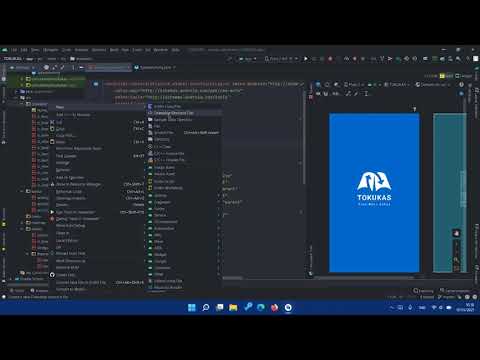480x360 pixels.
Task: Choose Paste in the context menu
Action: tap(97, 142)
